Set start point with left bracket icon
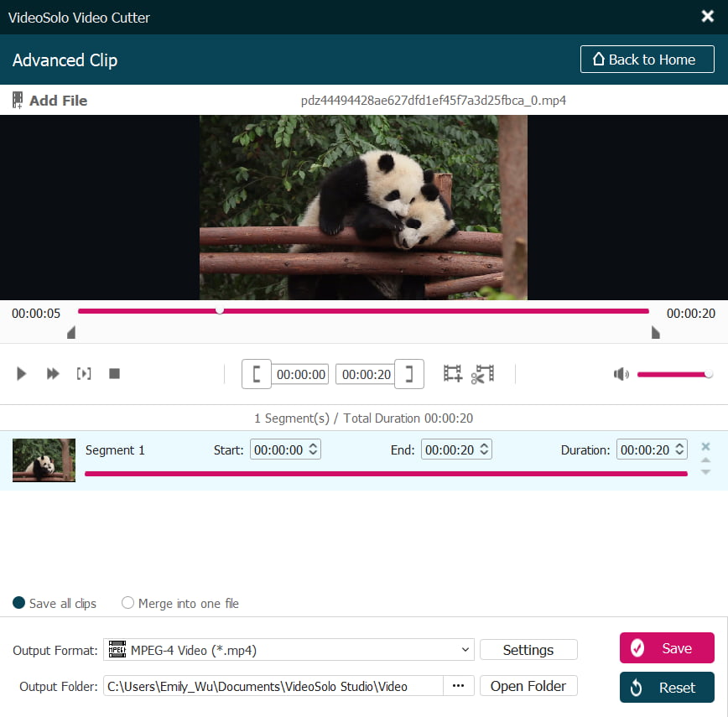Viewport: 728px width, 717px height. click(257, 374)
